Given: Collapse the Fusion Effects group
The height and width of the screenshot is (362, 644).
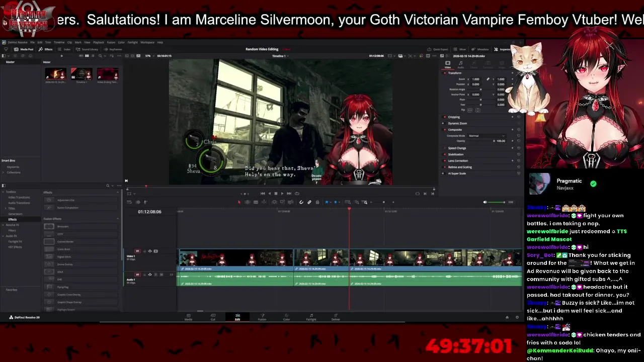Looking at the screenshot, I should coord(118,219).
